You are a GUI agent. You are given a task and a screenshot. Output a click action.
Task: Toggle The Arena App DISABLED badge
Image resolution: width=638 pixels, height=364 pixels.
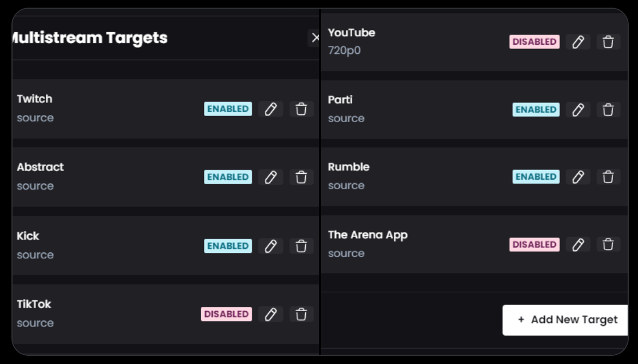click(534, 245)
